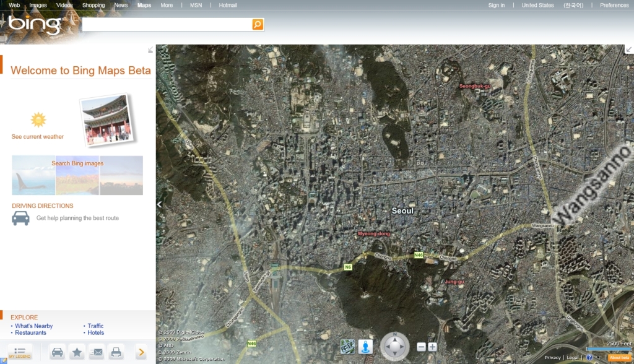Pan map east with compass right arrow
The height and width of the screenshot is (364, 634).
pos(402,347)
